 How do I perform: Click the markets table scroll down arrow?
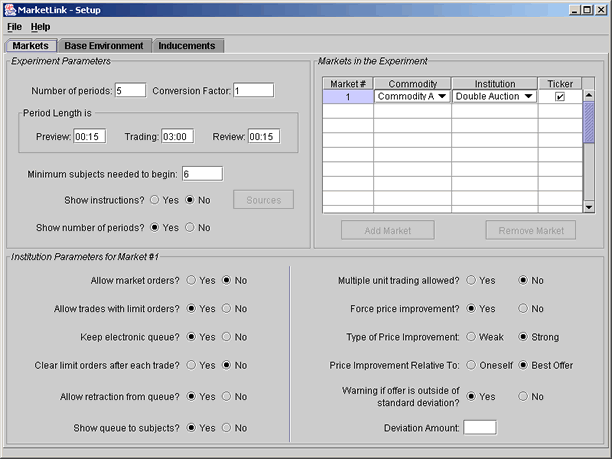coord(589,207)
